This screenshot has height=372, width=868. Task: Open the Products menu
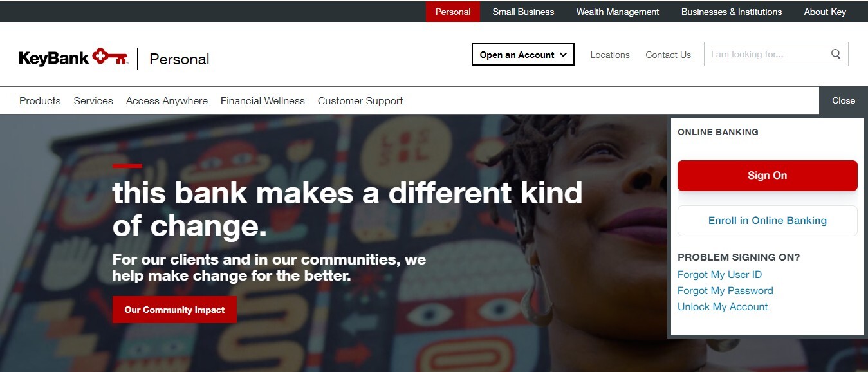40,100
